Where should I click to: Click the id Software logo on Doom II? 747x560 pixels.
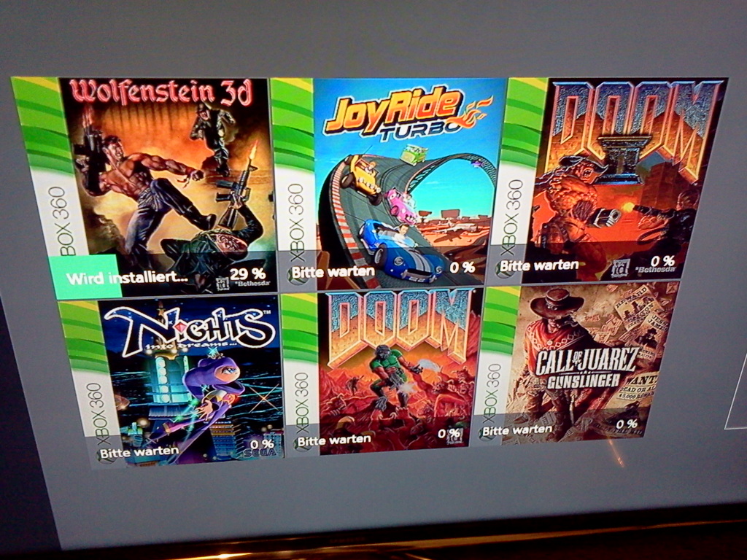pos(621,269)
